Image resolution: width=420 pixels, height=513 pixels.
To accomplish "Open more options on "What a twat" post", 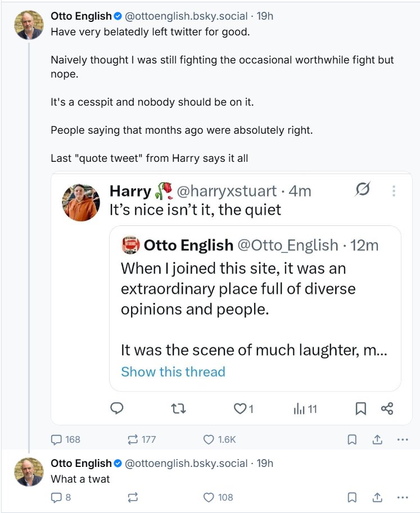I will click(403, 497).
